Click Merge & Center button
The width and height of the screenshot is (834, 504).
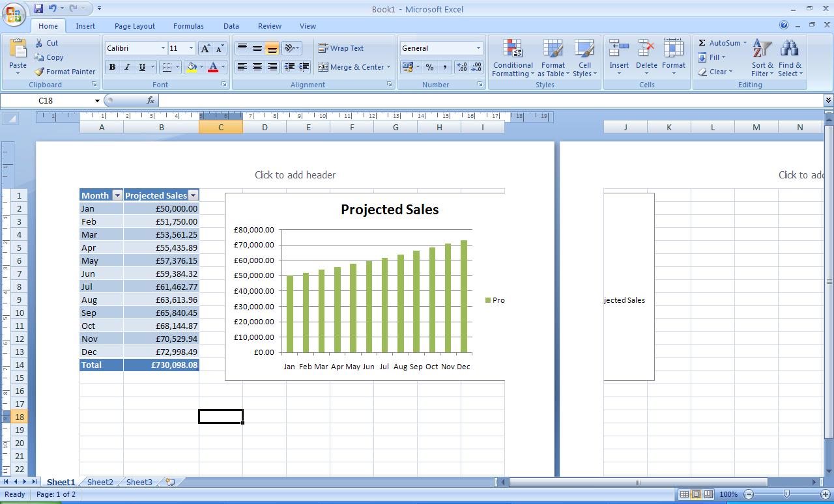(354, 67)
